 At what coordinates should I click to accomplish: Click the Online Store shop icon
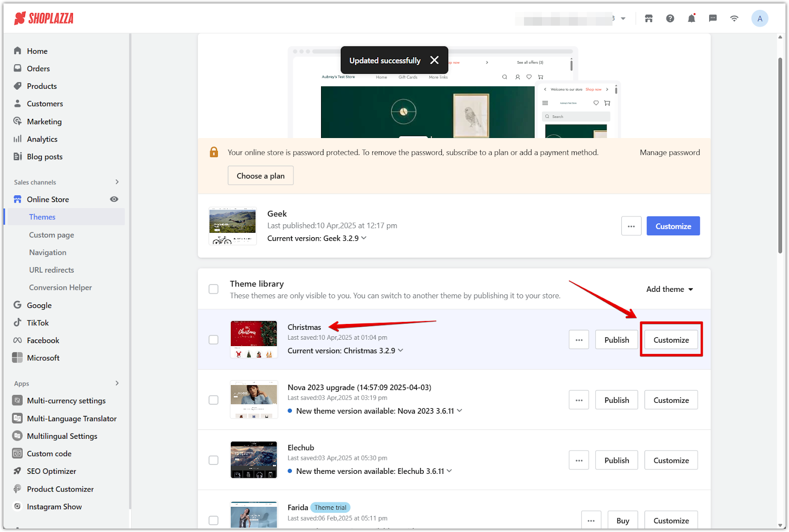click(18, 199)
